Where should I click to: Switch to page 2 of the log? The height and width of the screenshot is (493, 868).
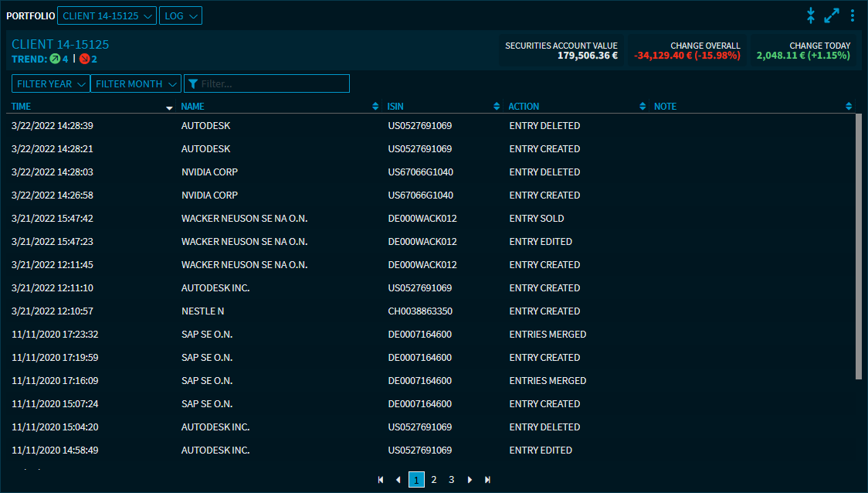(x=434, y=480)
